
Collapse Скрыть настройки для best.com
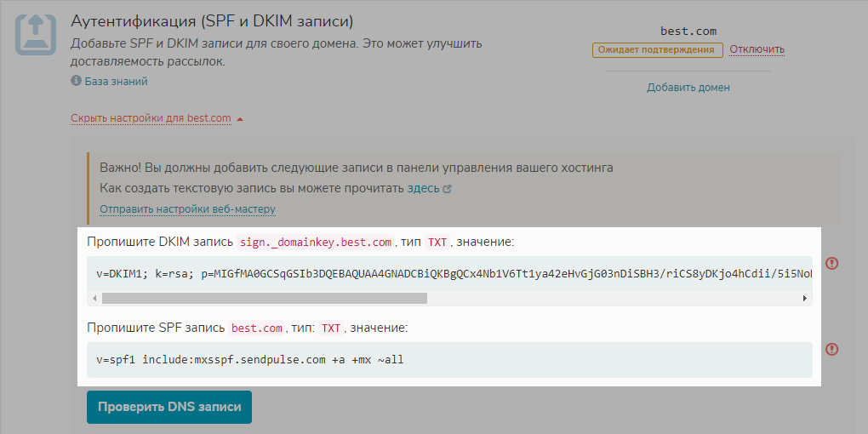point(151,118)
